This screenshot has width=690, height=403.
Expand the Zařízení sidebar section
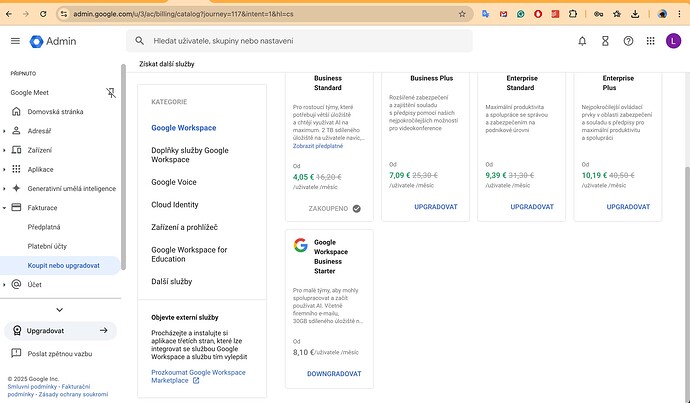pyautogui.click(x=4, y=150)
